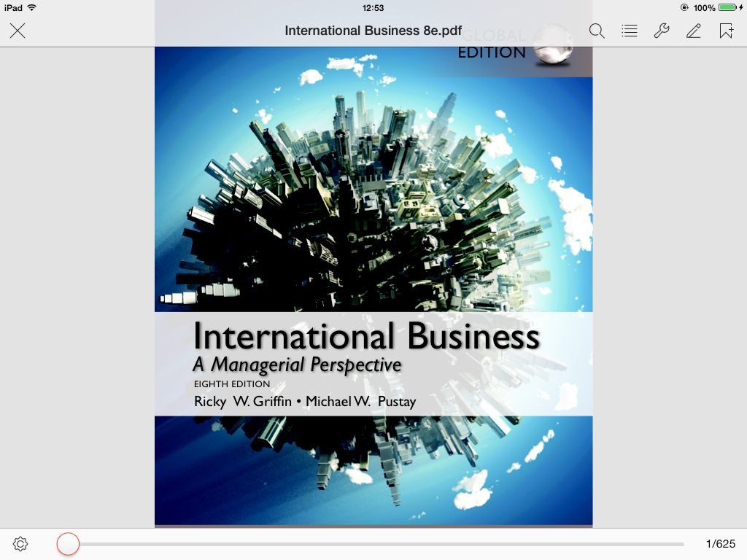Open the wrench tools icon
747x560 pixels.
[661, 31]
